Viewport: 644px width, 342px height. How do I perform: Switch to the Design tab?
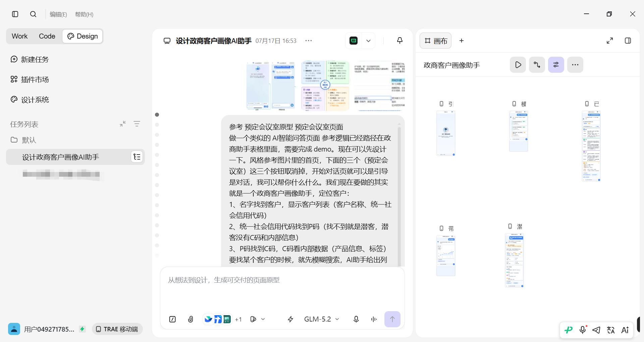tap(83, 36)
